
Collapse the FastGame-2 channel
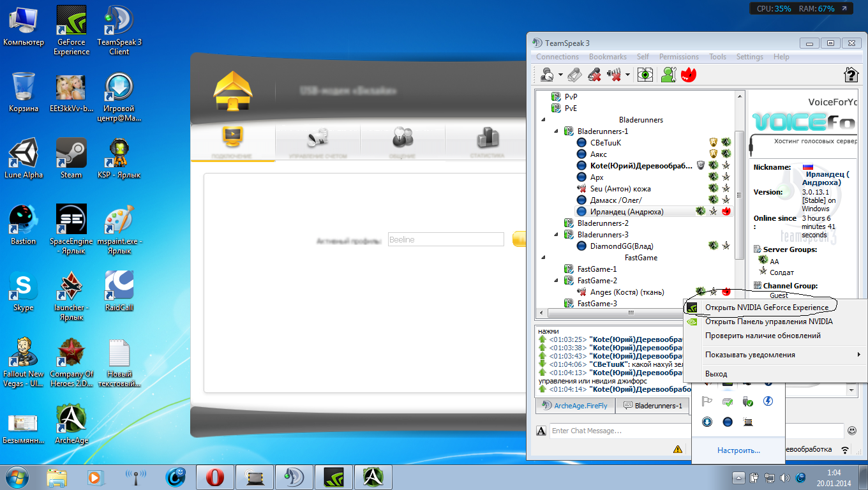click(x=555, y=281)
